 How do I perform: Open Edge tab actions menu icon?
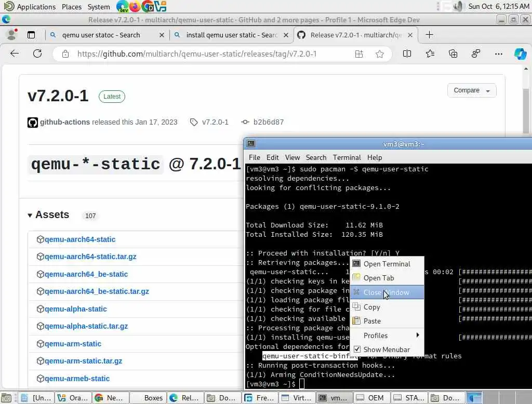coord(31,35)
